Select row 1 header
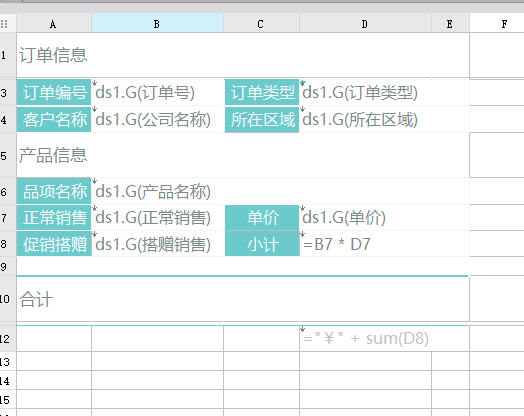The image size is (524, 416). coord(8,55)
